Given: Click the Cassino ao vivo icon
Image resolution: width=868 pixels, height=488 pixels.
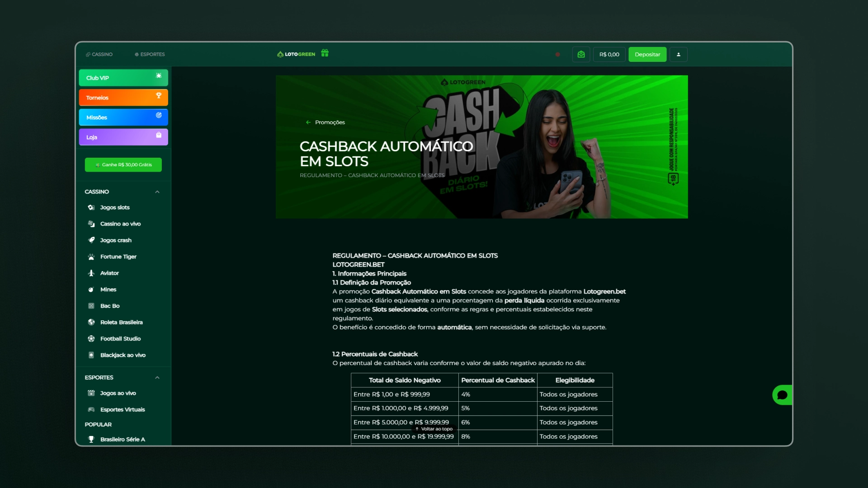Looking at the screenshot, I should pos(91,224).
